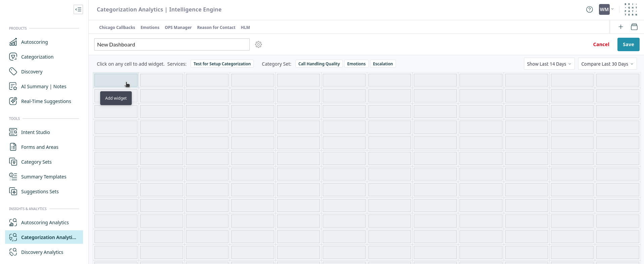Cancel dashboard creation
644x264 pixels.
(x=601, y=44)
